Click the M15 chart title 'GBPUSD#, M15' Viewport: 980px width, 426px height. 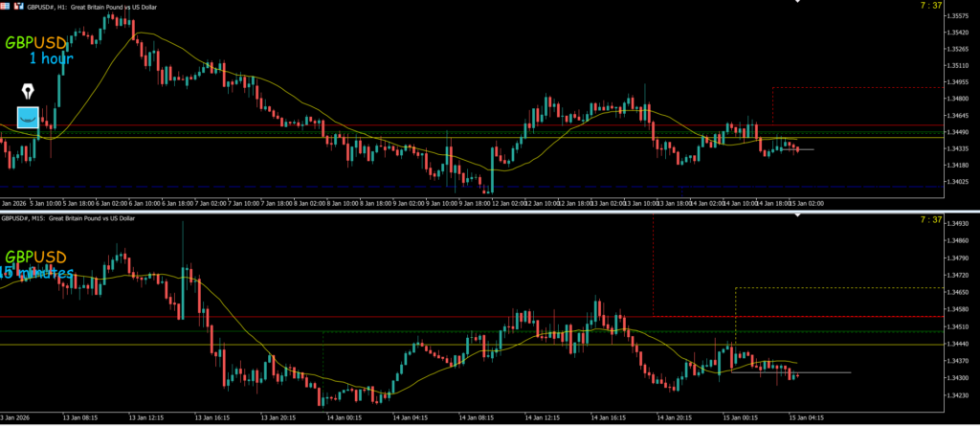23,218
